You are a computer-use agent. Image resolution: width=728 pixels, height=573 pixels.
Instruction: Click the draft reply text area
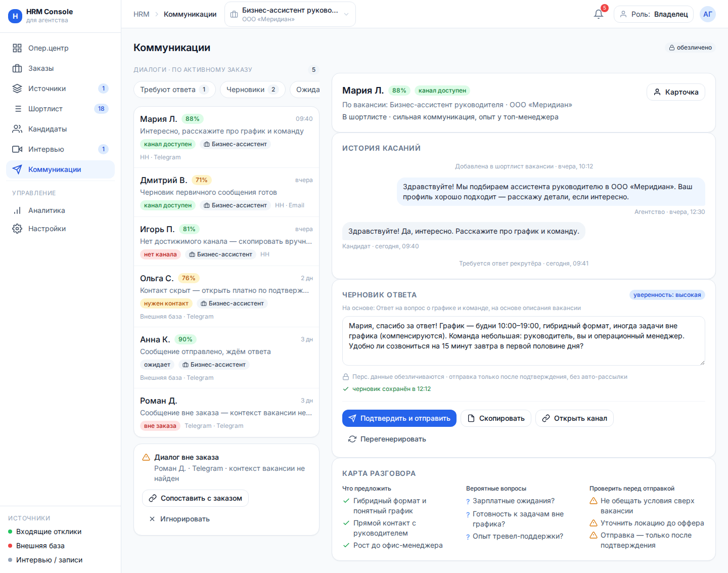(x=524, y=341)
